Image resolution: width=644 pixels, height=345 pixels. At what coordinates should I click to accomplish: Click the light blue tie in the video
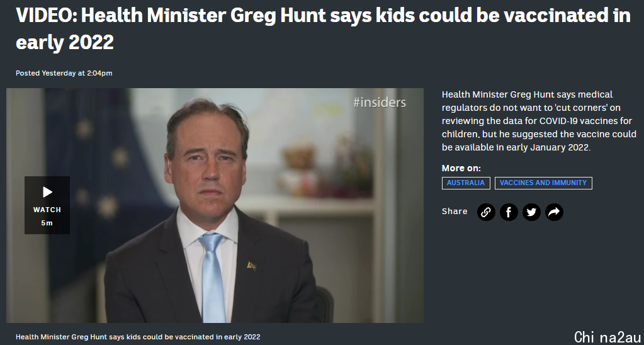tap(213, 277)
